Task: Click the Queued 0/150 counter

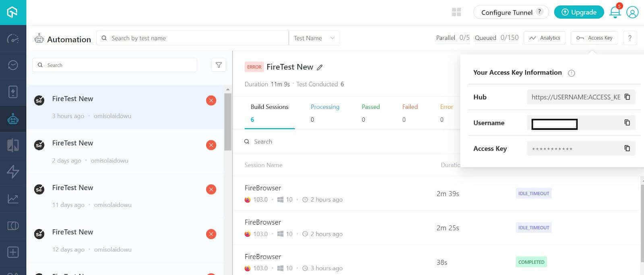Action: (497, 37)
